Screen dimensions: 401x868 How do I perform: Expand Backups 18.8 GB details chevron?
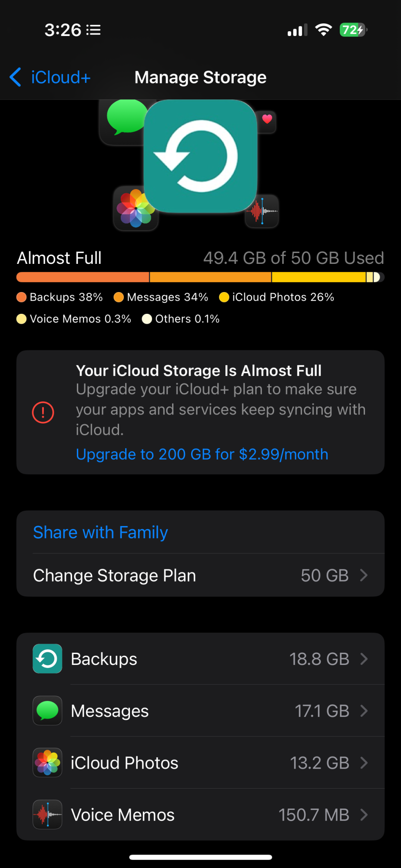[x=364, y=659]
